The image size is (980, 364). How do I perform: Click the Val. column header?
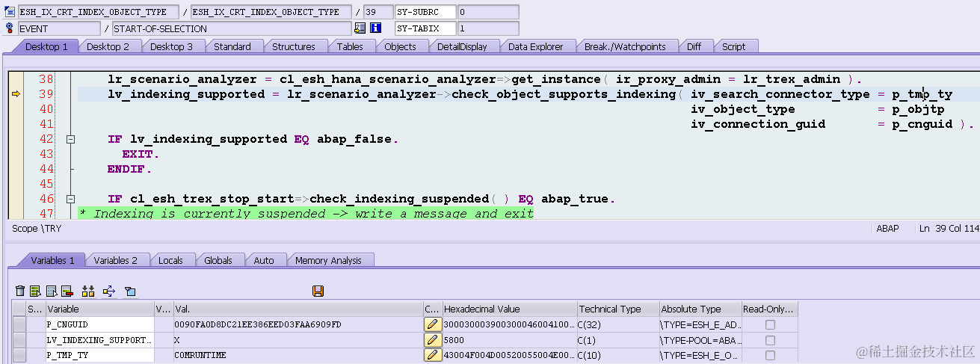coord(298,309)
